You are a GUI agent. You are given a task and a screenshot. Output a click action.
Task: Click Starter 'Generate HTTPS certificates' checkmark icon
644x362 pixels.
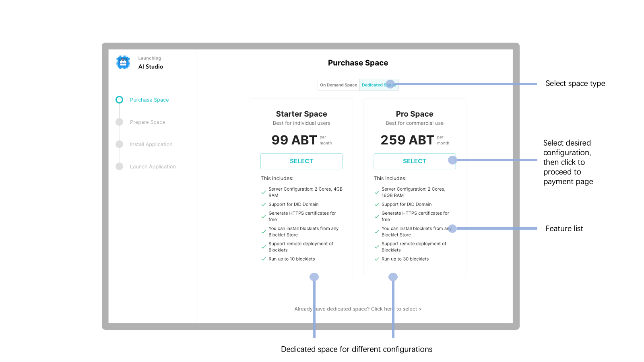pyautogui.click(x=264, y=216)
